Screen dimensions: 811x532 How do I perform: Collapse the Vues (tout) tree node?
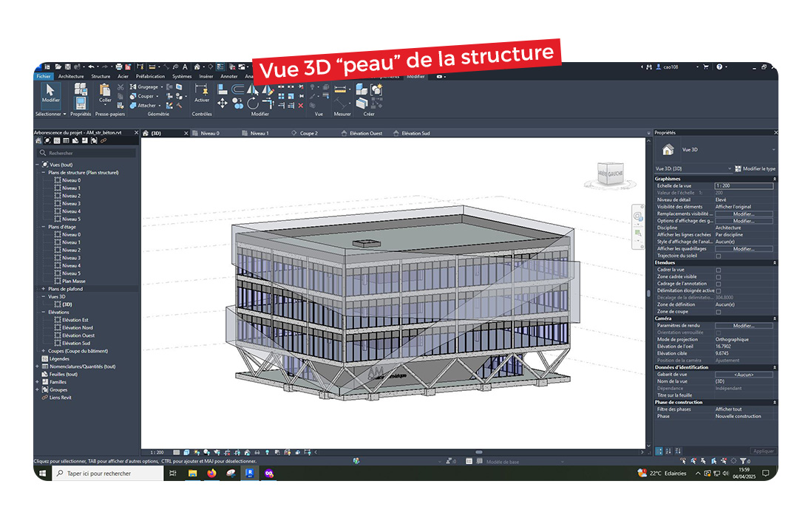point(37,165)
